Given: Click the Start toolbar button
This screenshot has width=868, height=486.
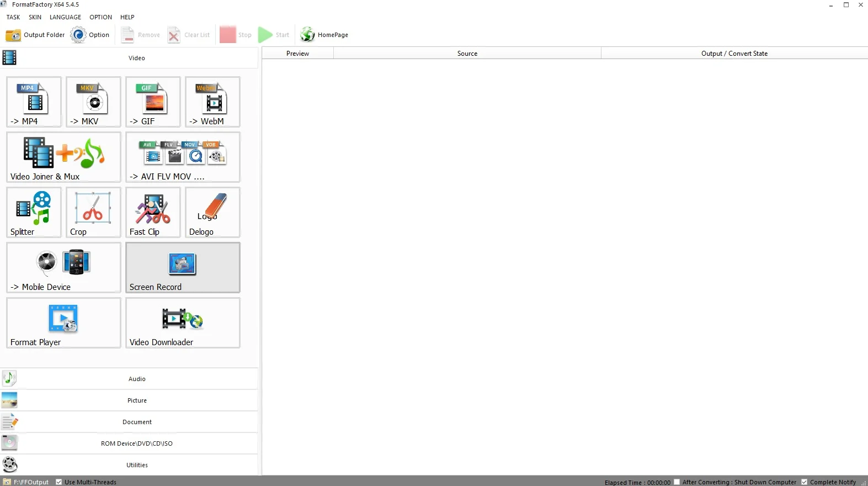Looking at the screenshot, I should point(274,35).
